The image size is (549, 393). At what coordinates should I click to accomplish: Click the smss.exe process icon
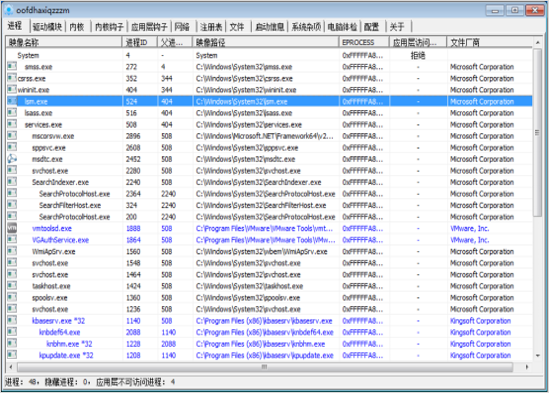tap(12, 66)
